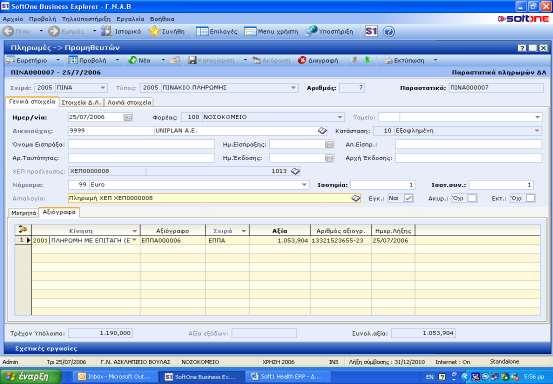Viewport: 553px width, 384px height.
Task: Click lookup icon next to 1013 value
Action: tap(295, 171)
